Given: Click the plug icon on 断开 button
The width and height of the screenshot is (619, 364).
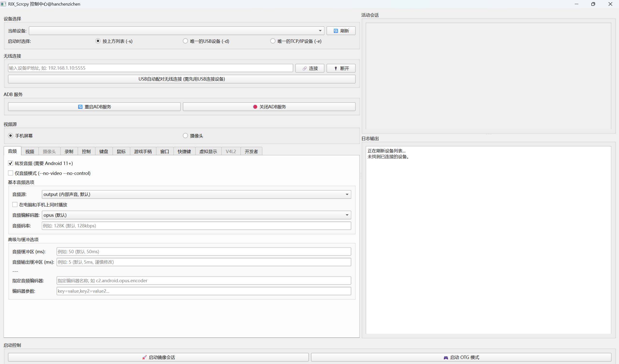Looking at the screenshot, I should click(x=336, y=68).
